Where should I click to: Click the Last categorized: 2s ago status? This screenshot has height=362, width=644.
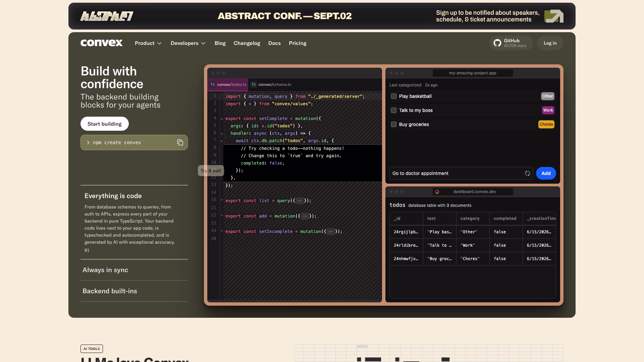[413, 85]
